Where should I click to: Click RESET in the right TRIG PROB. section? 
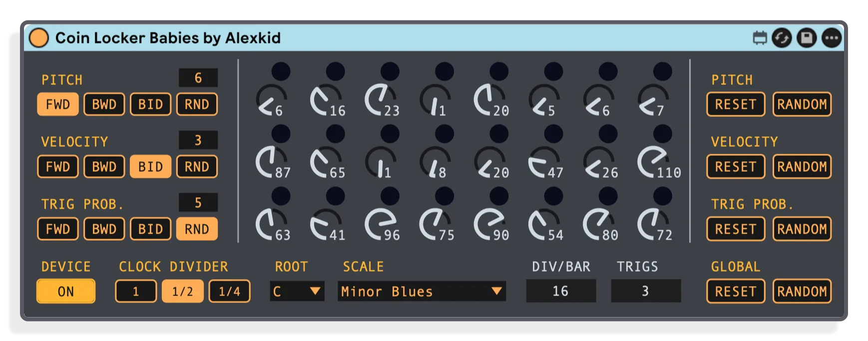736,229
